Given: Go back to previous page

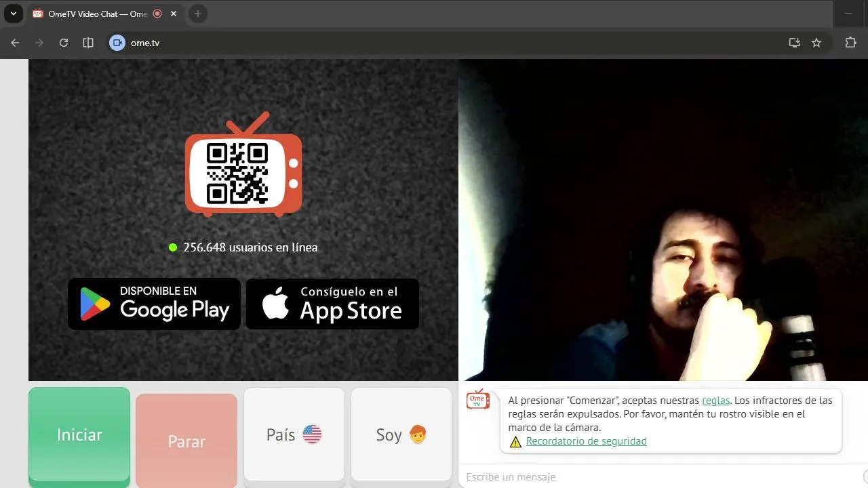Looking at the screenshot, I should point(15,43).
